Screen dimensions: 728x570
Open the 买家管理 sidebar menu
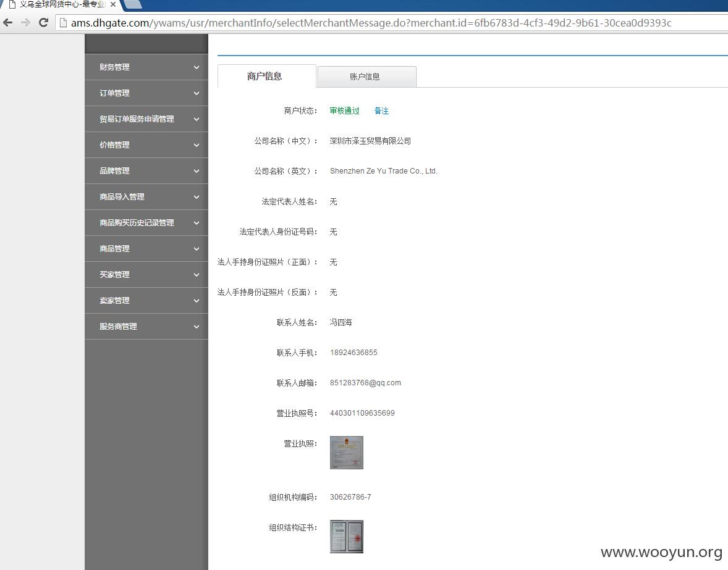(x=146, y=275)
